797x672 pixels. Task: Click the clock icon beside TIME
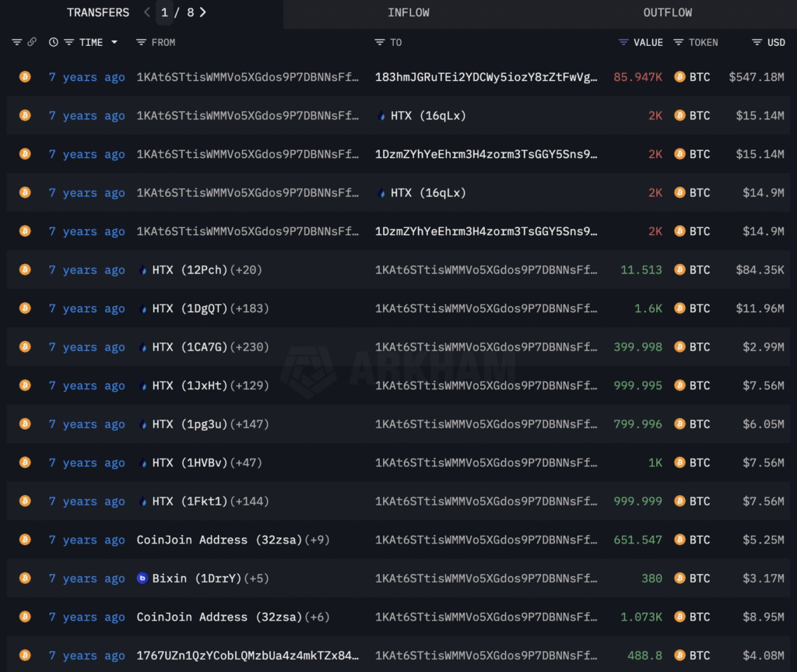tap(53, 42)
